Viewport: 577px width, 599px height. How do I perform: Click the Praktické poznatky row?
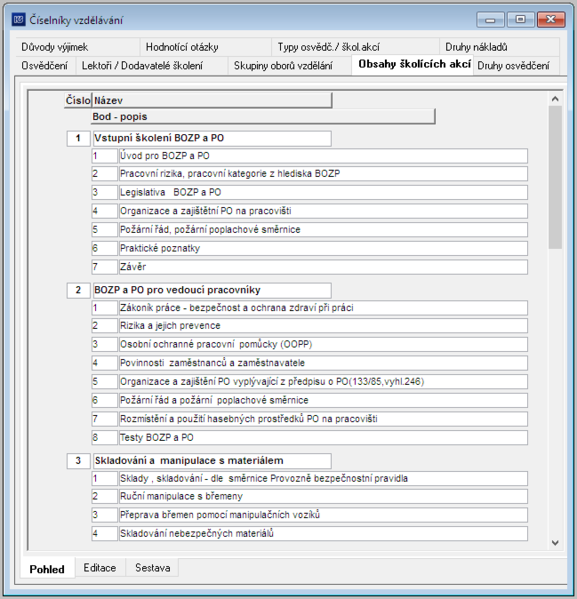point(323,248)
